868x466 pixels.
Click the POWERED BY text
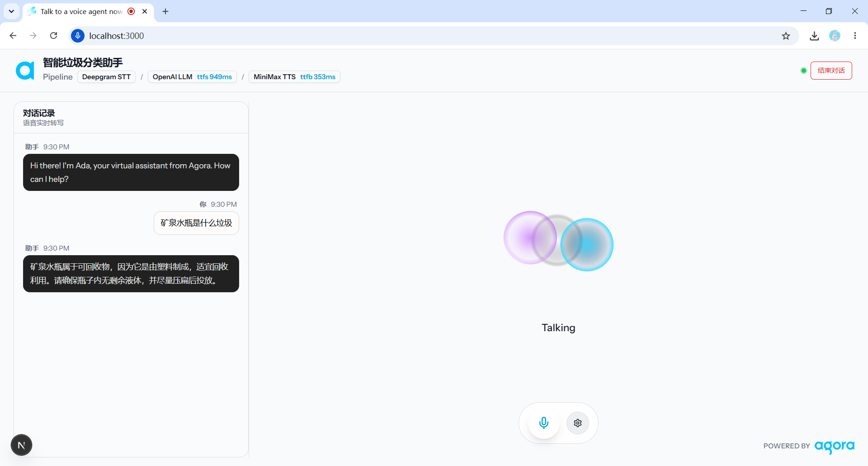click(x=787, y=446)
